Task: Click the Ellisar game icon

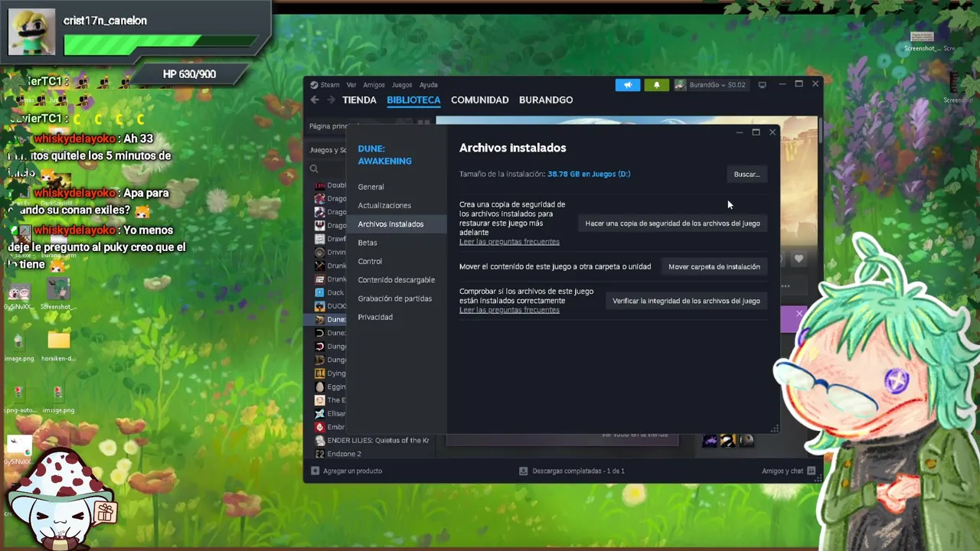Action: 319,413
